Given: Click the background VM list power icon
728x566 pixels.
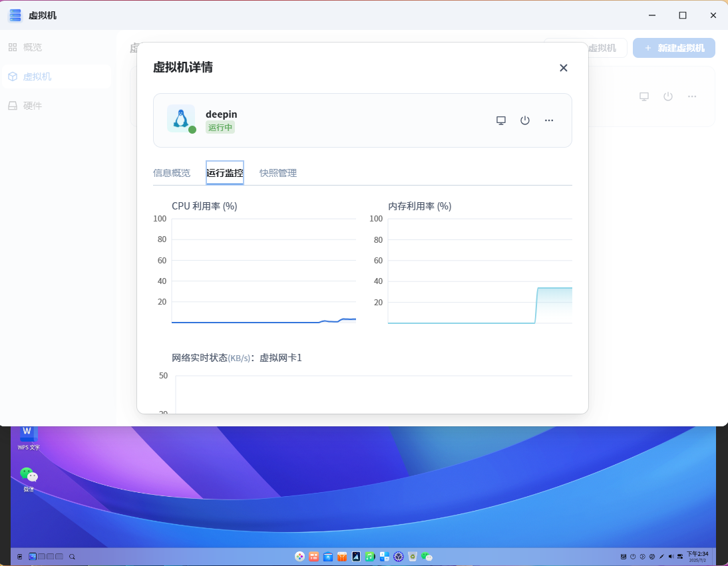Looking at the screenshot, I should click(668, 96).
